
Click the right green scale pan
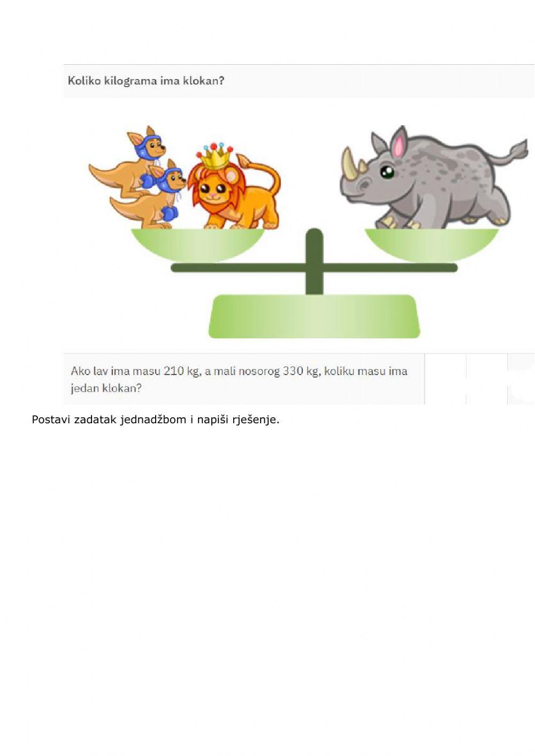[432, 245]
